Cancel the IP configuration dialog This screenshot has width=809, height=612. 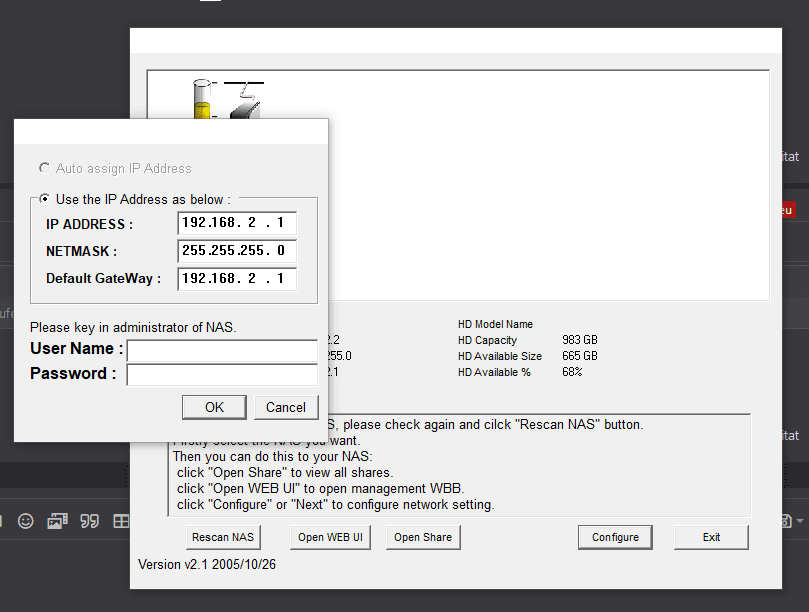pos(286,407)
